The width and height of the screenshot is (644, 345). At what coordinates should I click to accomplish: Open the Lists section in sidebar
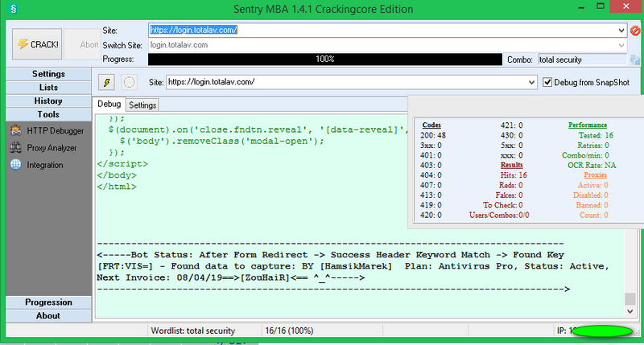coord(48,88)
